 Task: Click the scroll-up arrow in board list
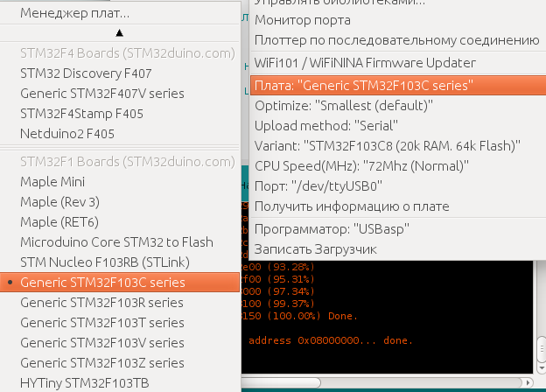point(120,32)
